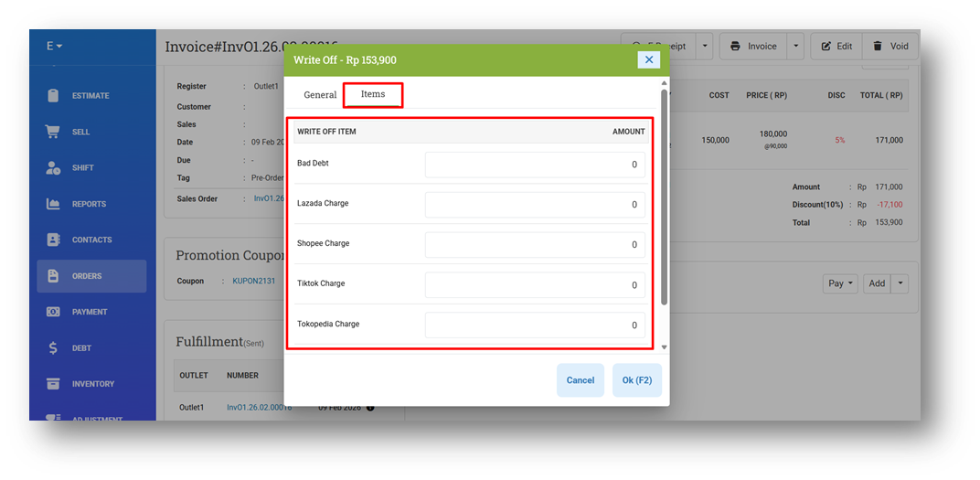The height and width of the screenshot is (480, 980).
Task: Switch to the Items tab
Action: [373, 94]
